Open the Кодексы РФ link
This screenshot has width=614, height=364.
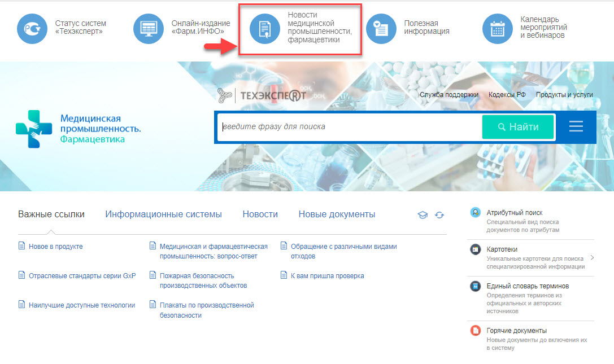pyautogui.click(x=507, y=95)
